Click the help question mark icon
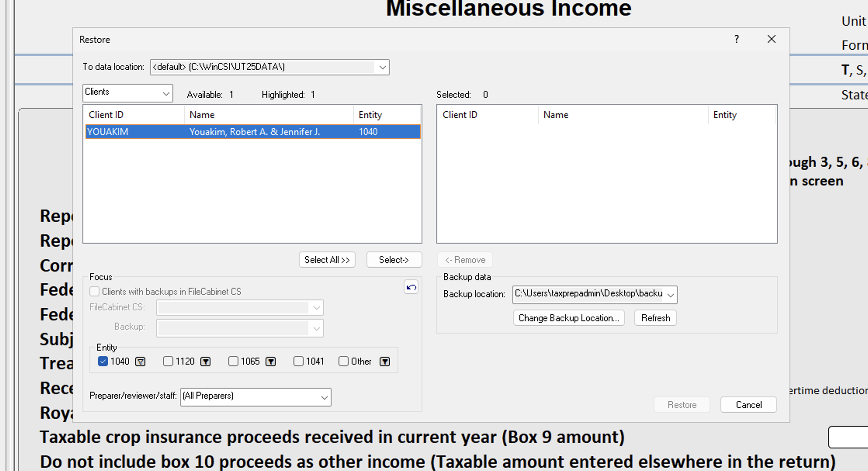Viewport: 868px width, 471px height. click(x=736, y=39)
